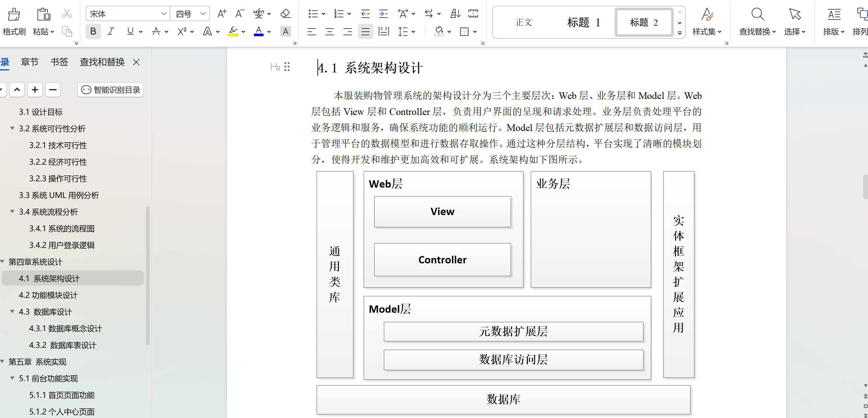
Task: Apply superscript using the X² icon
Action: 182,31
